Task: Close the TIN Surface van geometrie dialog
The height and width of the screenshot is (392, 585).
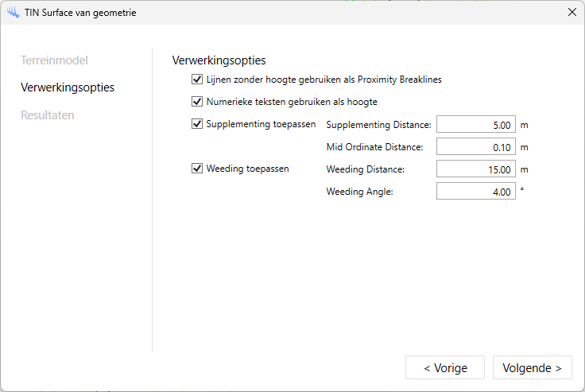Action: 571,12
